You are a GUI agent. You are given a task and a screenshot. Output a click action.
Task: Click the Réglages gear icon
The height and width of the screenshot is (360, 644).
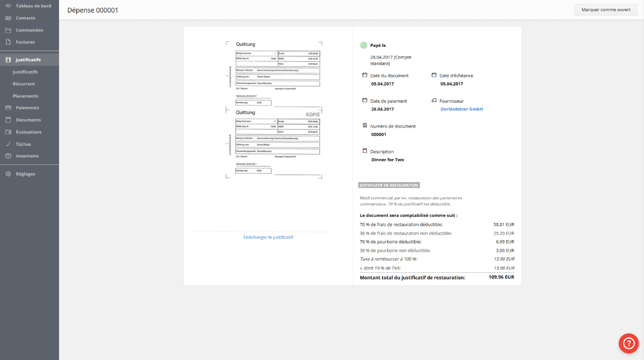pyautogui.click(x=8, y=174)
